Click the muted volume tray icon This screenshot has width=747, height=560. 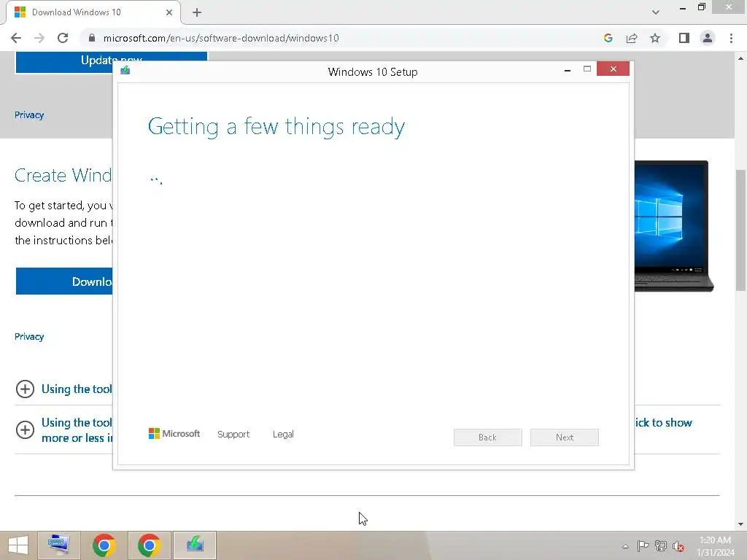tap(678, 546)
